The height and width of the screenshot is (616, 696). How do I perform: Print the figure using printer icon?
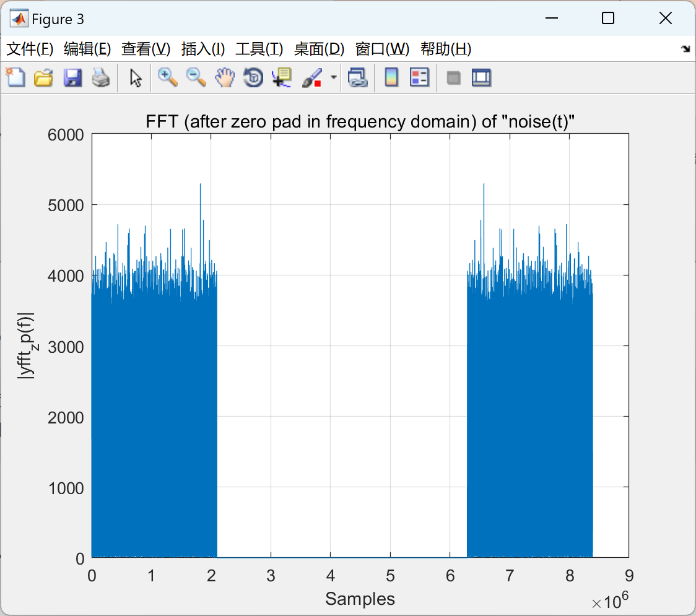[x=101, y=77]
